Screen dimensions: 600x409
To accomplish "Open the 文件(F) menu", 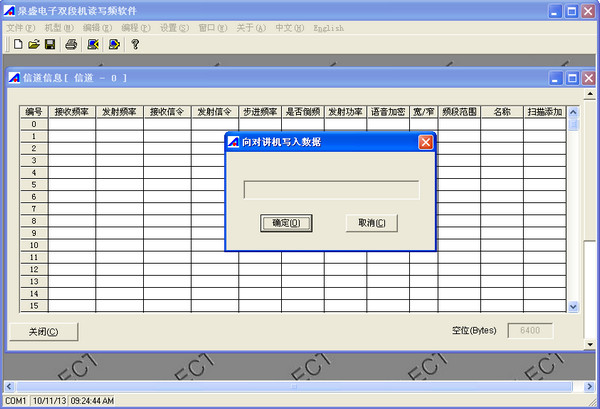I will [21, 28].
